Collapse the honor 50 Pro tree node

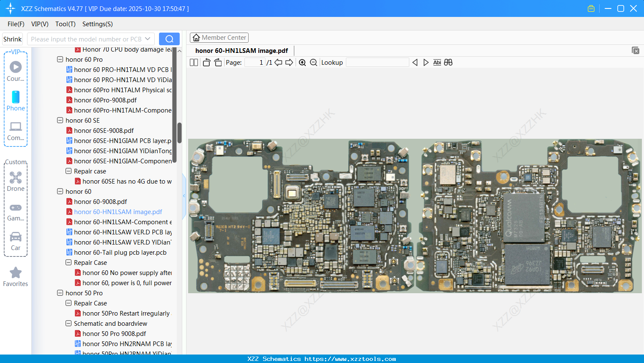(x=60, y=293)
